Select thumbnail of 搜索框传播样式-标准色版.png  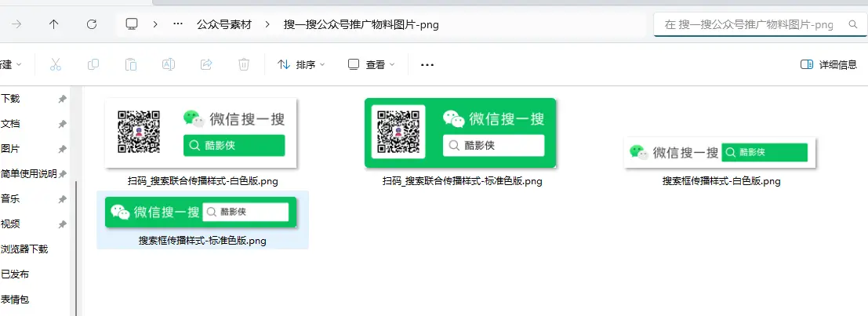[x=201, y=212]
